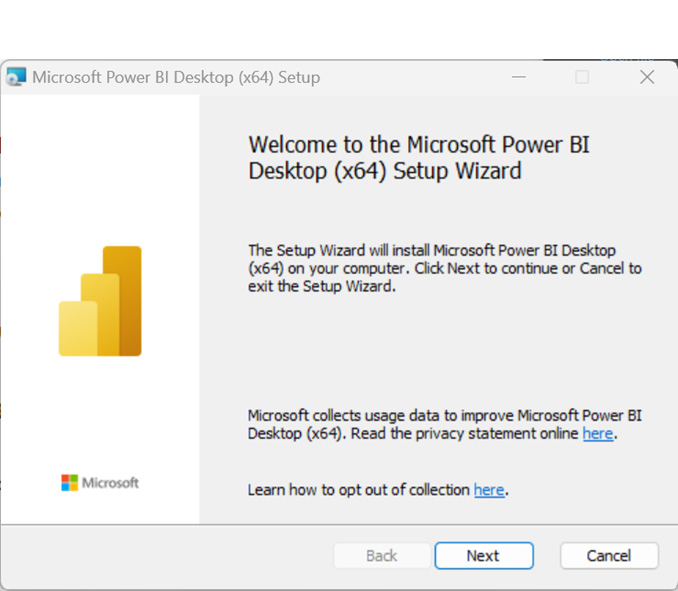
Task: Cancel the Power BI Desktop installation
Action: coord(609,556)
